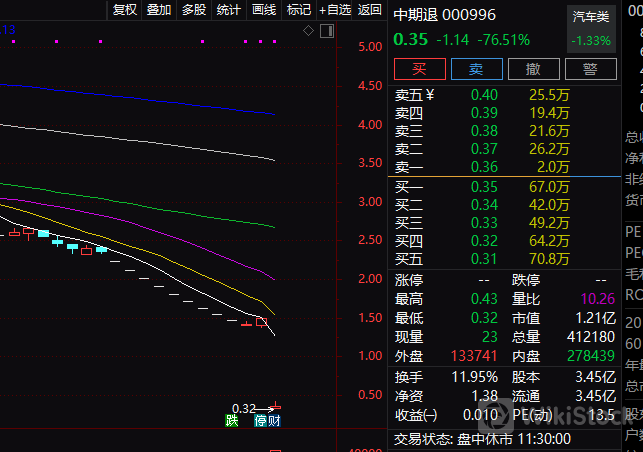Screen dimensions: 643x452
Task: Click the teal 停 event badge
Action: point(260,421)
